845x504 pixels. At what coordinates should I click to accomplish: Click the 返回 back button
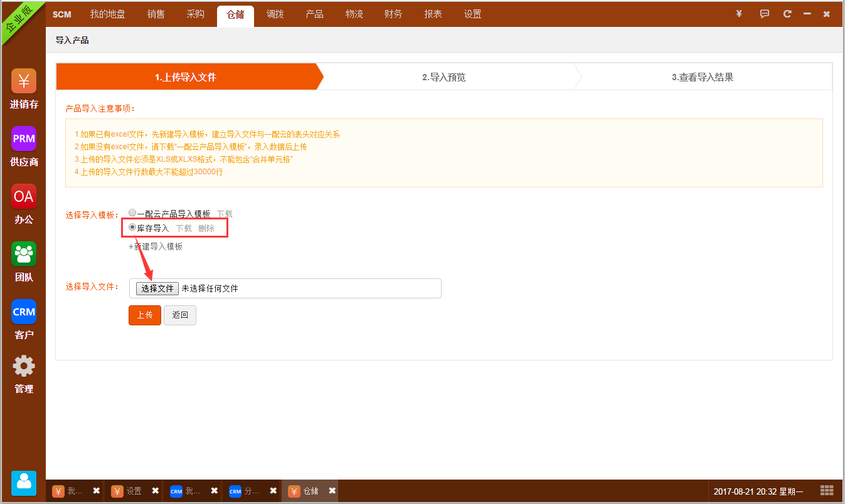180,315
